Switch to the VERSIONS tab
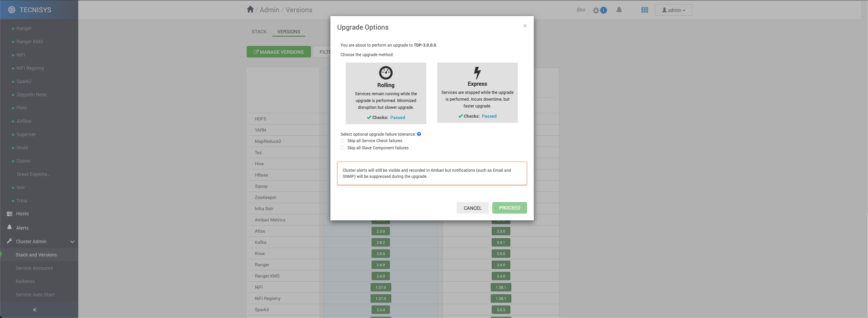This screenshot has height=318, width=868. (289, 32)
